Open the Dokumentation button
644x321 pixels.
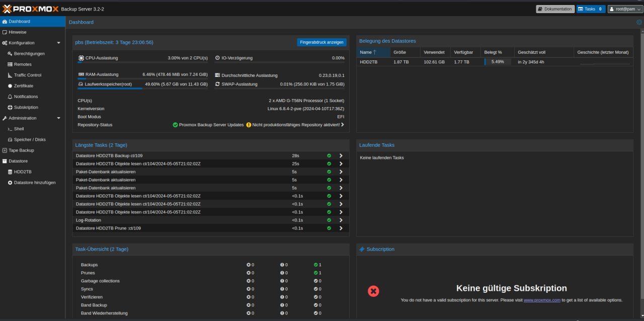[x=555, y=9]
